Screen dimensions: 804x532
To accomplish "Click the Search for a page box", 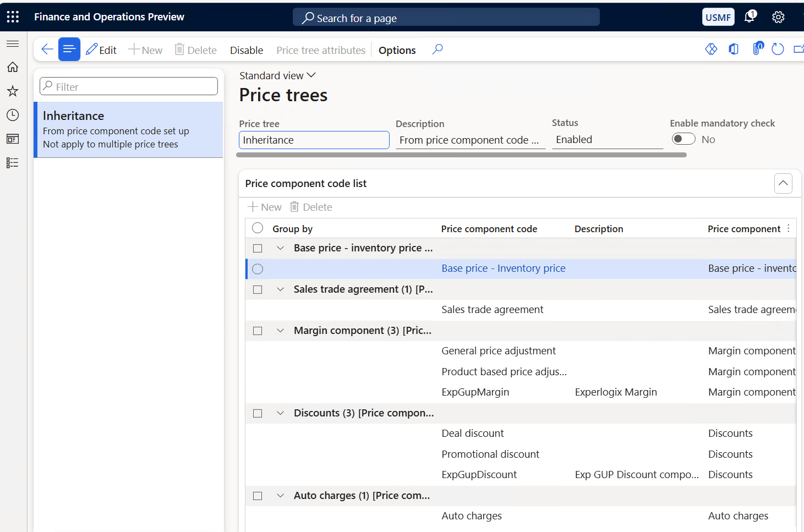I will (446, 18).
